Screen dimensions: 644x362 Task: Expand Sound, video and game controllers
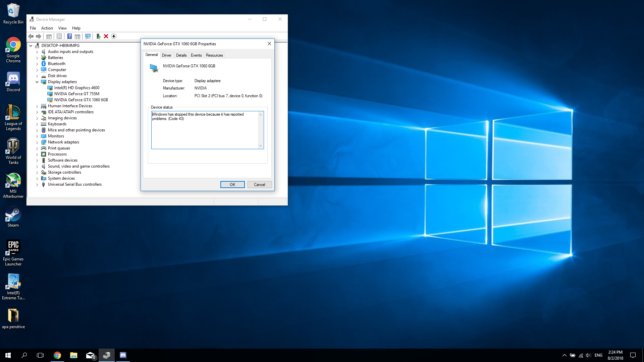pos(37,166)
